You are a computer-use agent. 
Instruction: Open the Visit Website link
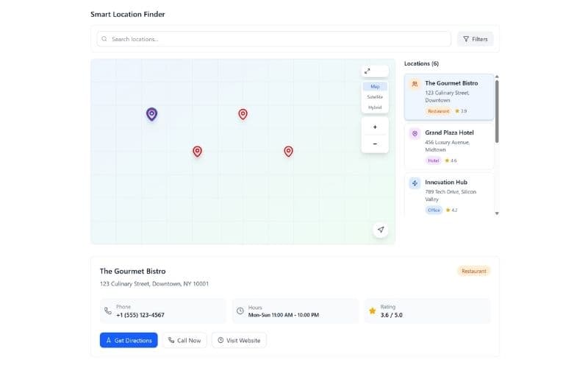(x=239, y=340)
